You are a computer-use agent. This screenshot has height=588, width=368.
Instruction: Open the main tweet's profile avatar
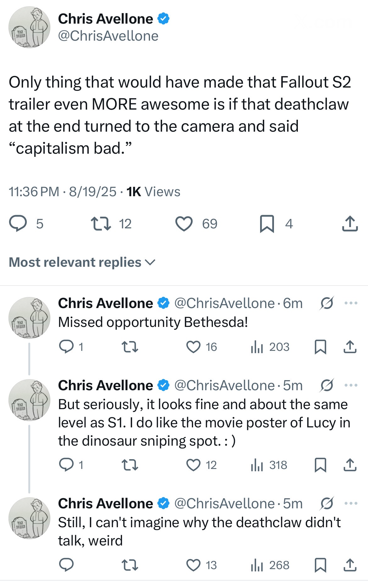pos(29,27)
